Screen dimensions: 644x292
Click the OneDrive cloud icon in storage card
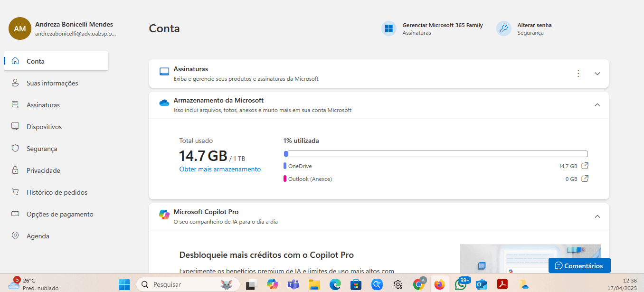pyautogui.click(x=164, y=103)
